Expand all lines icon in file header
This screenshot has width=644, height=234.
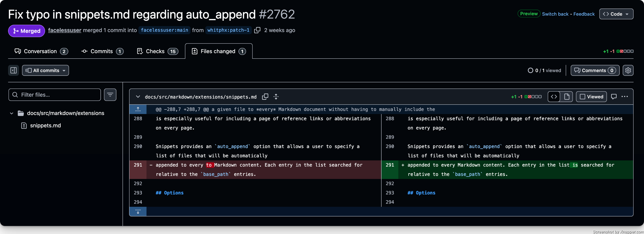pos(276,97)
